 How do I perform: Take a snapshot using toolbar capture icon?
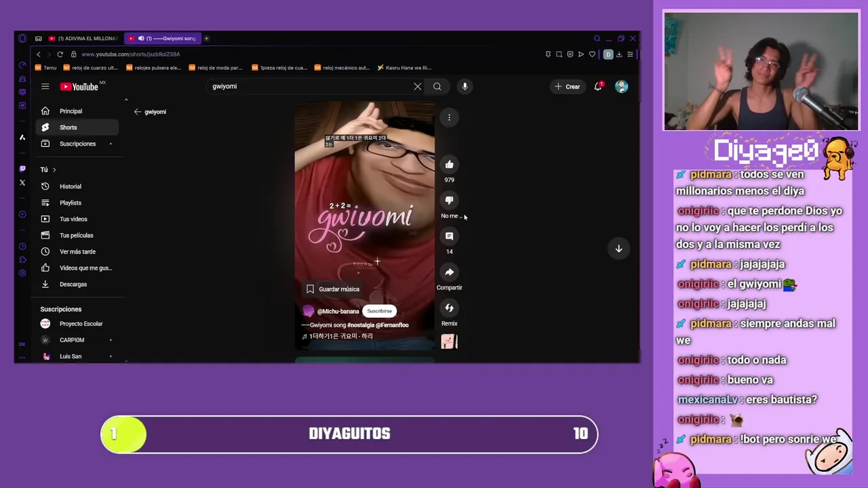559,54
